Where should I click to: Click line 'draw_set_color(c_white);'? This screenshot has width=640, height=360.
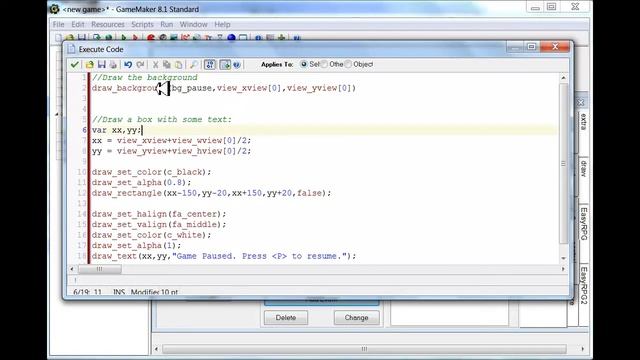(x=151, y=235)
